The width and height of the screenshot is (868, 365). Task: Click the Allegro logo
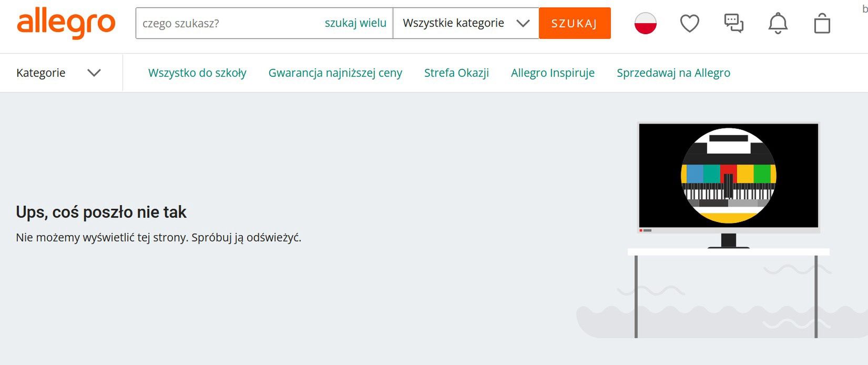click(x=66, y=23)
